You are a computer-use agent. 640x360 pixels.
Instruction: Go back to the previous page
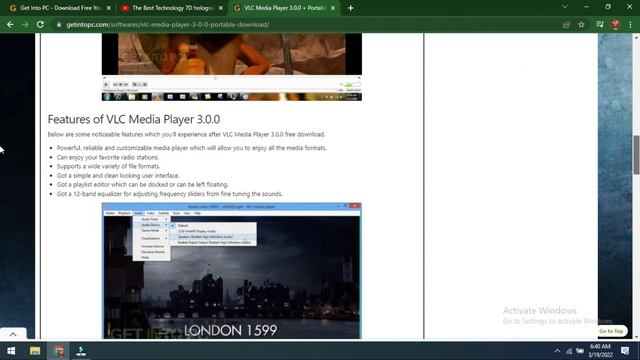10,24
